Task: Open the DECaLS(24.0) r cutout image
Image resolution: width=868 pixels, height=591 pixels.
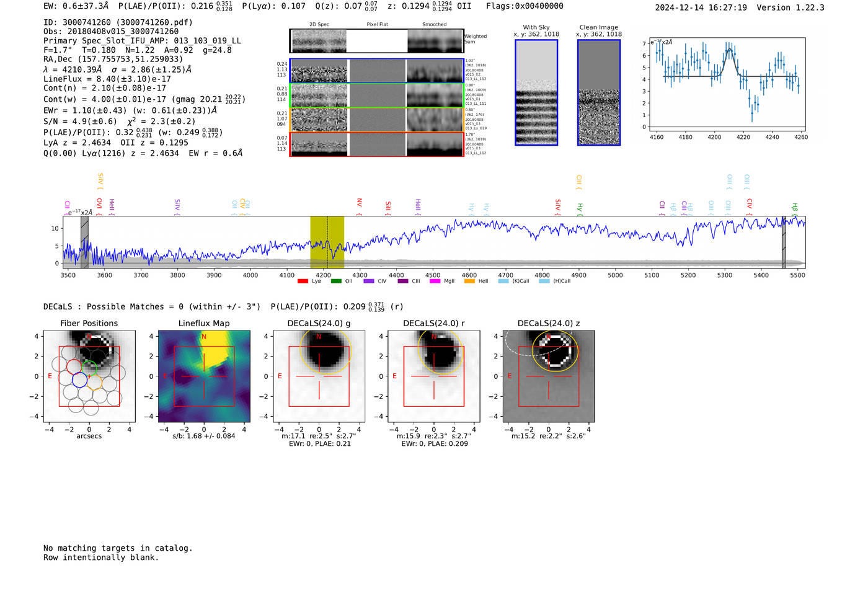Action: 434,376
